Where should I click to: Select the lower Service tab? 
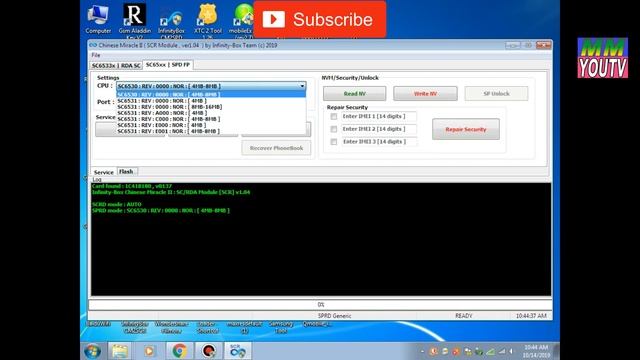click(x=104, y=172)
